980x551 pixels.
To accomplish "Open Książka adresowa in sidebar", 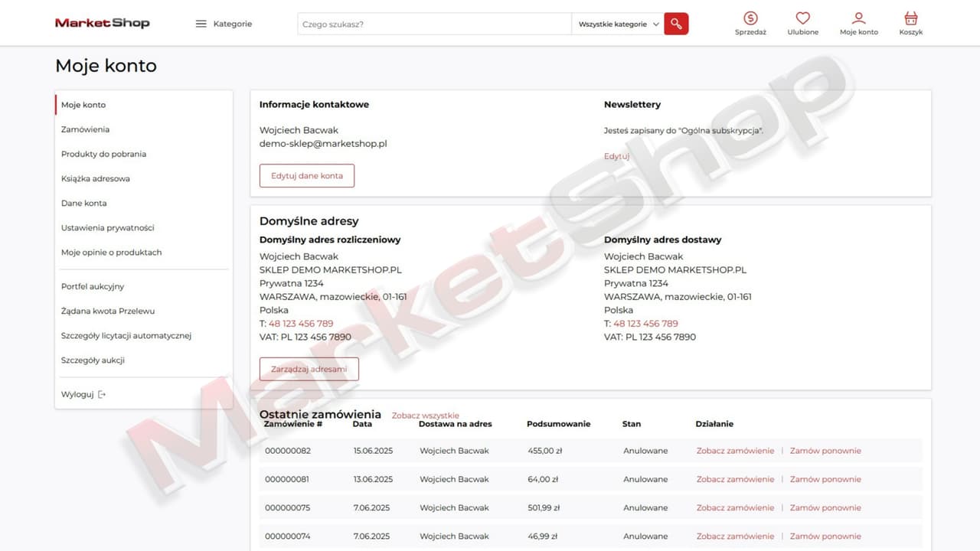I will tap(96, 178).
